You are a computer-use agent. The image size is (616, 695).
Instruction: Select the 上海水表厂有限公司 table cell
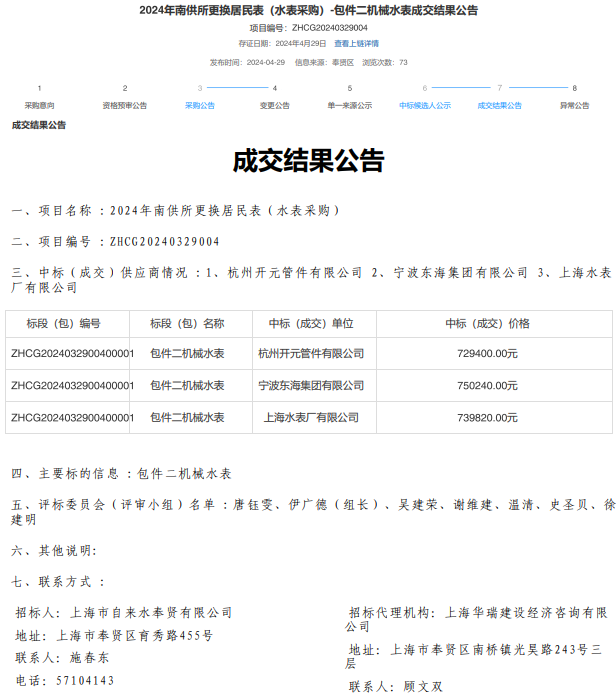(310, 418)
